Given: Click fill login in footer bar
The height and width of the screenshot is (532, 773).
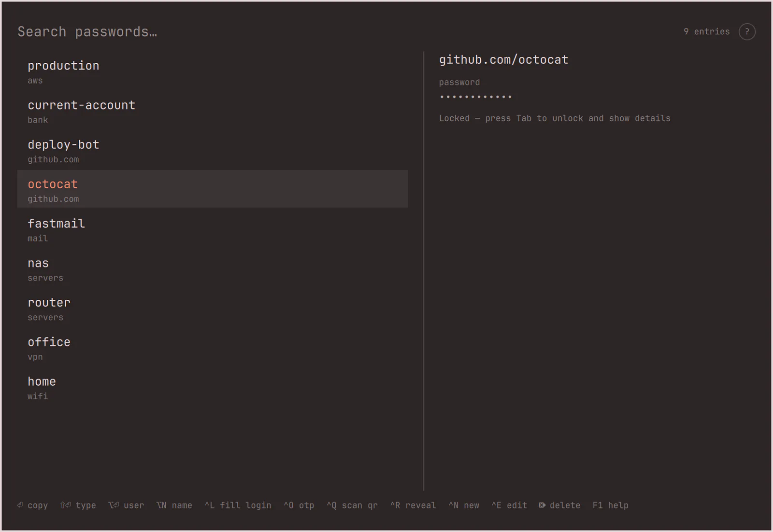Looking at the screenshot, I should click(x=238, y=505).
